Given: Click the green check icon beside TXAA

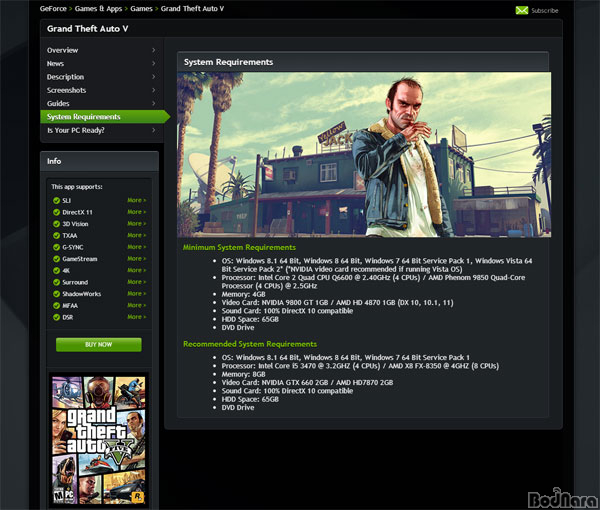Looking at the screenshot, I should click(x=56, y=236).
